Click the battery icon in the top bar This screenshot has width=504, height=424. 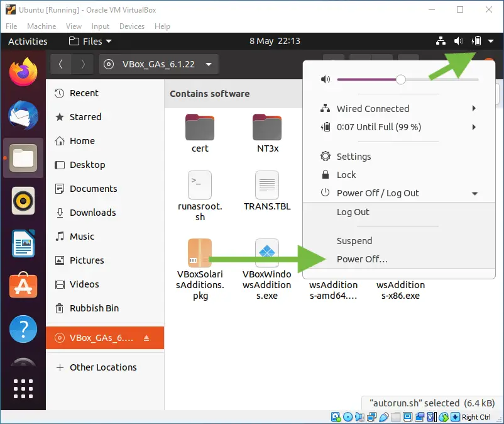[476, 41]
